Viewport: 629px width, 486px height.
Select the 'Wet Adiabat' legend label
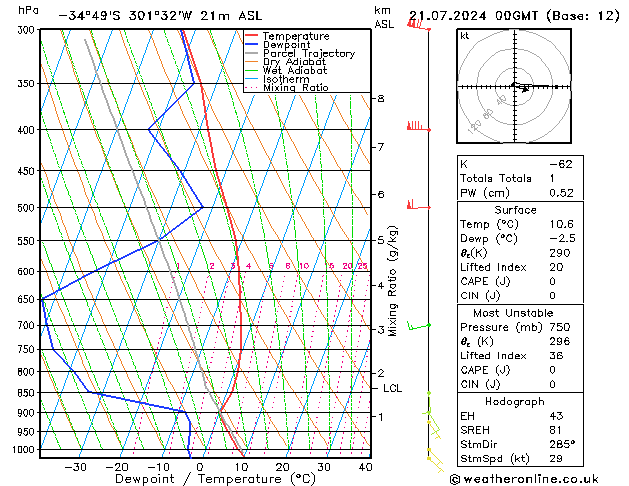point(295,71)
